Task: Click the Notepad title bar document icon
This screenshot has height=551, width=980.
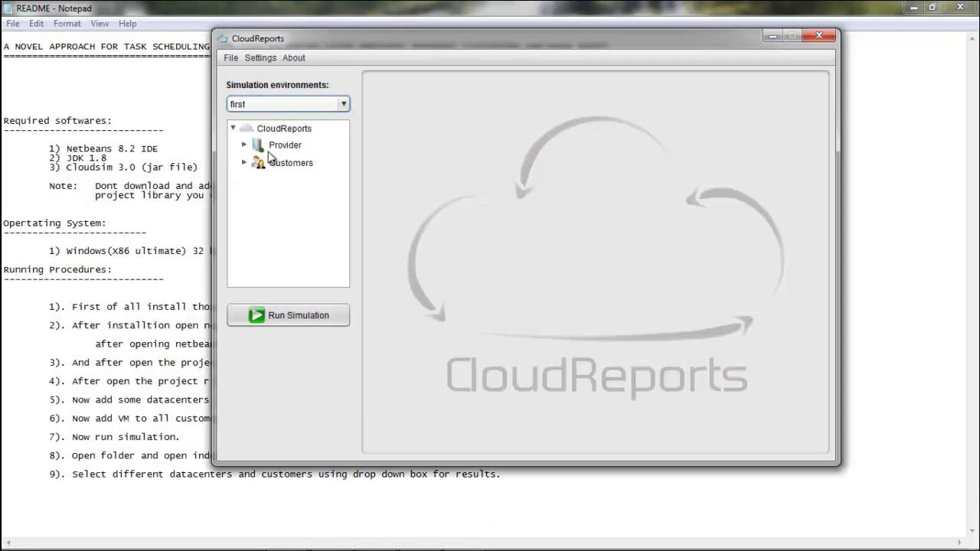Action: click(8, 8)
